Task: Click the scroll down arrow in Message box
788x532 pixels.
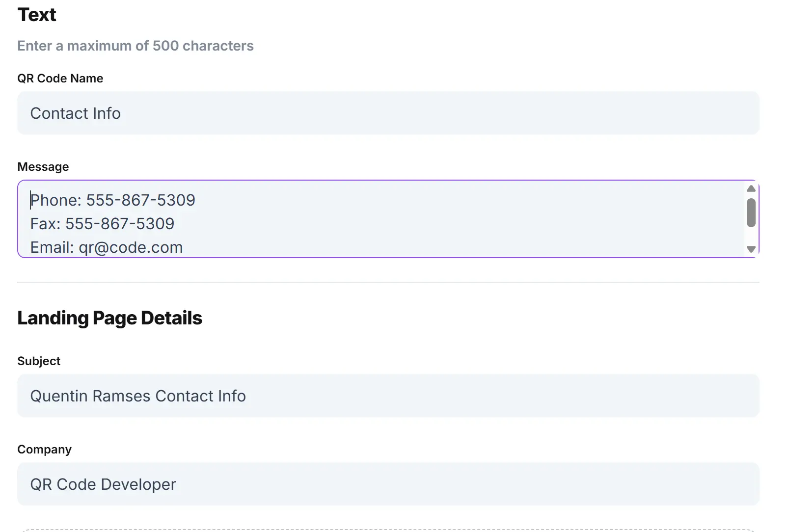Action: [x=751, y=249]
